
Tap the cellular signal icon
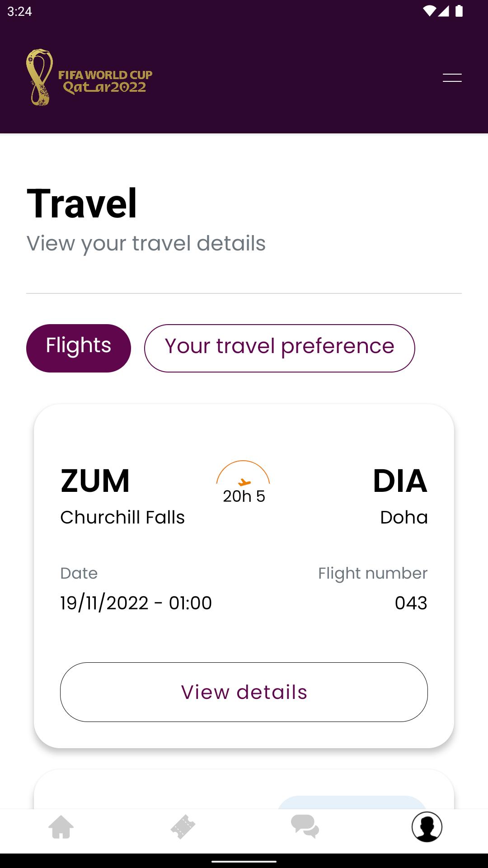(443, 11)
